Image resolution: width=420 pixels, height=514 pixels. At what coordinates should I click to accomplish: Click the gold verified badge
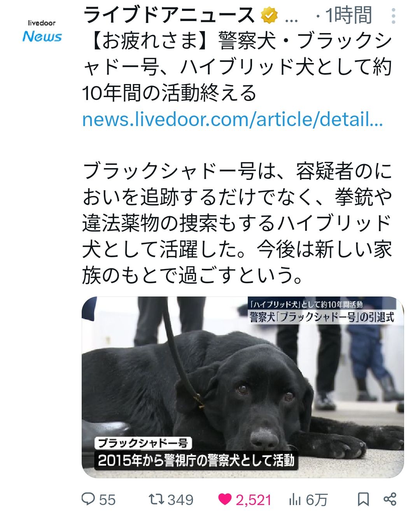pos(269,16)
